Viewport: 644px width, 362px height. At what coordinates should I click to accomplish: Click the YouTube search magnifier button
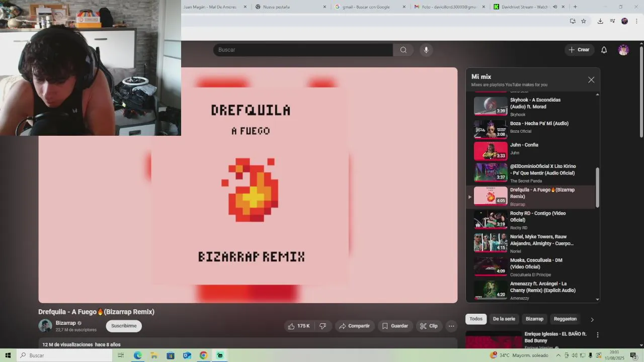[x=403, y=50]
